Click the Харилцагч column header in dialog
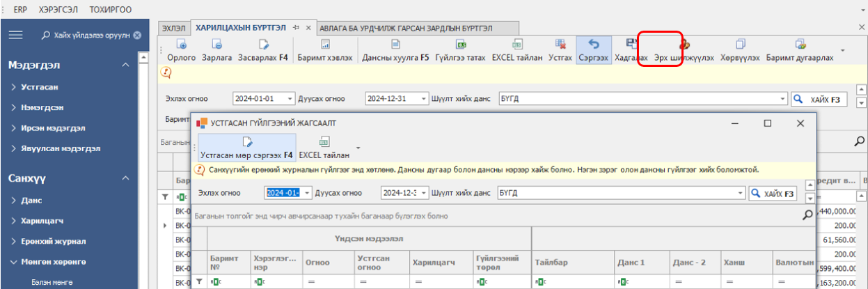The image size is (868, 289). [x=440, y=263]
